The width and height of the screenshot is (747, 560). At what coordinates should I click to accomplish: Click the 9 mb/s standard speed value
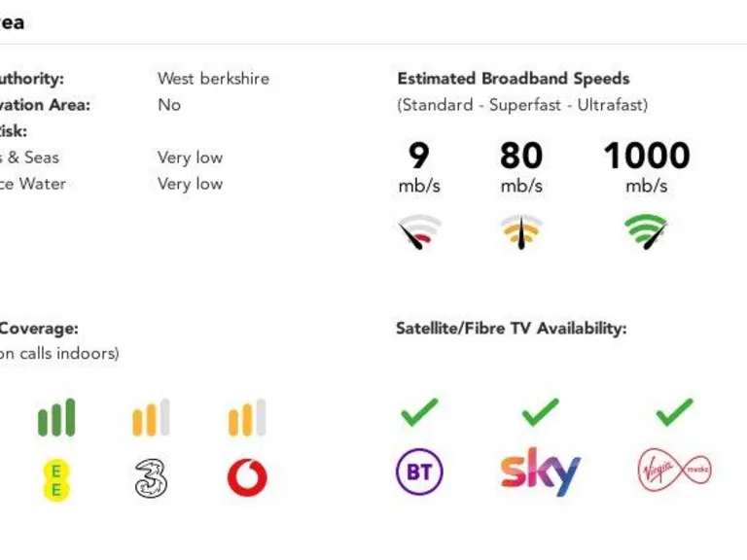coord(419,157)
